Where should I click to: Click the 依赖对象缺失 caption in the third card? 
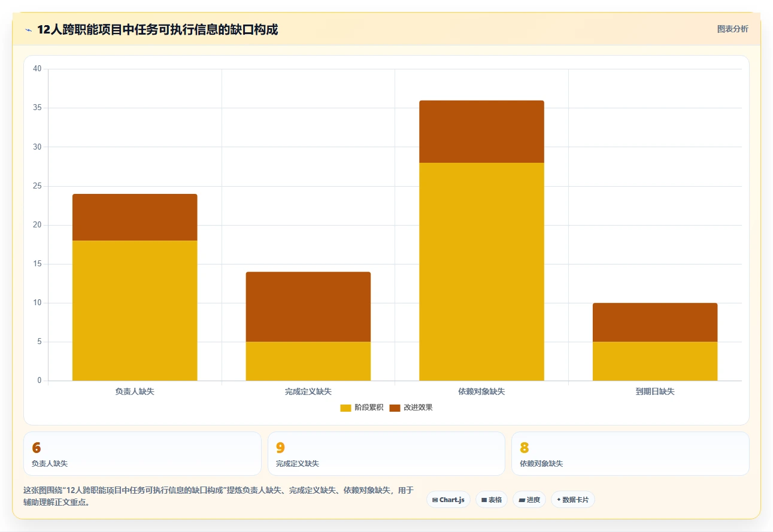pos(541,464)
